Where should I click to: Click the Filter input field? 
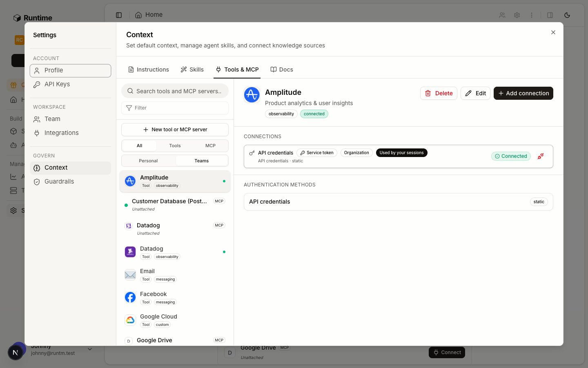coord(175,108)
